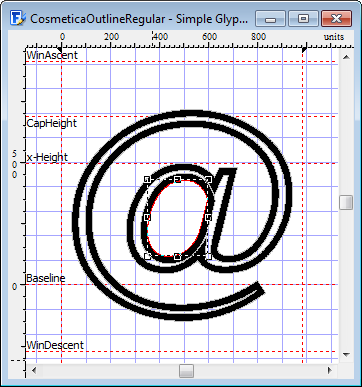The image size is (362, 387).
Task: Select the top-right contour selection handle
Action: tap(209, 180)
